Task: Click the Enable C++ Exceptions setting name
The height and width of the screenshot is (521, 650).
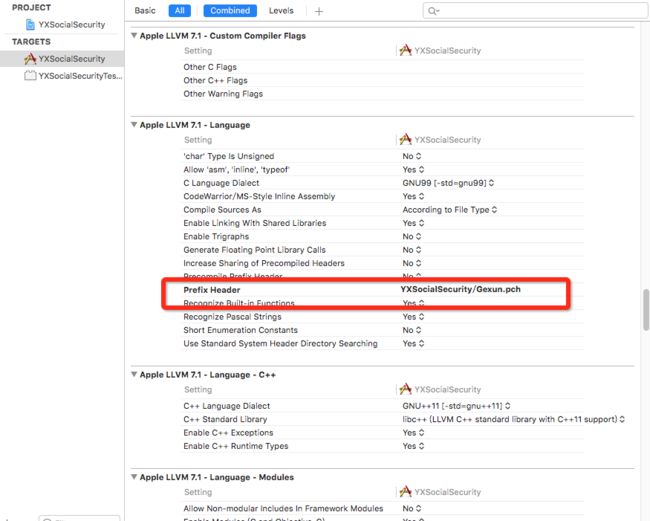Action: point(228,433)
